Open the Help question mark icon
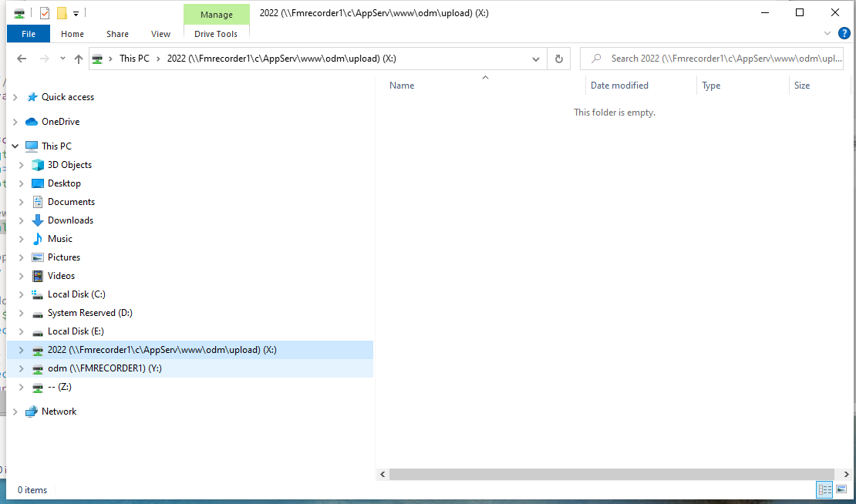 coord(844,34)
